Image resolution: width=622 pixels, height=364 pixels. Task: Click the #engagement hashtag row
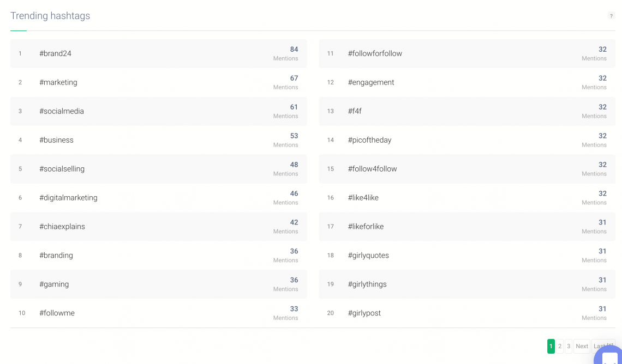tap(371, 82)
